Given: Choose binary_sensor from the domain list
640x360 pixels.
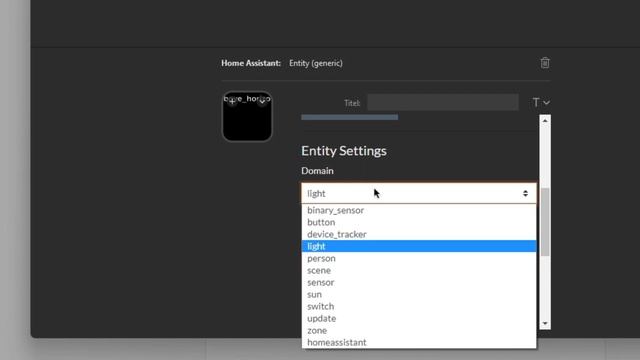Looking at the screenshot, I should pyautogui.click(x=419, y=210).
